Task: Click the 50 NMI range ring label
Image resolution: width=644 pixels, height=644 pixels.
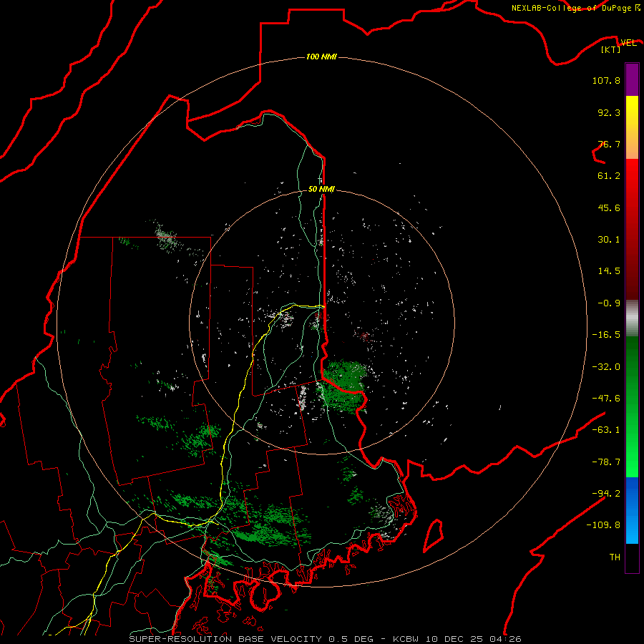Action: pyautogui.click(x=321, y=190)
